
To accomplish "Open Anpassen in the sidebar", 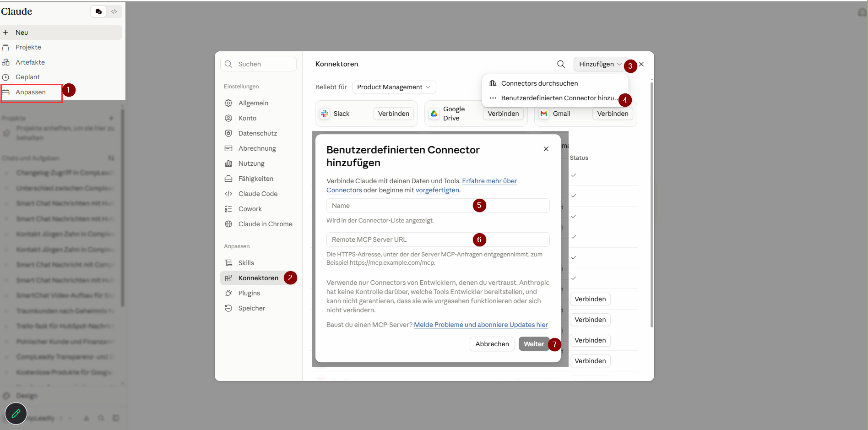I will (x=31, y=93).
